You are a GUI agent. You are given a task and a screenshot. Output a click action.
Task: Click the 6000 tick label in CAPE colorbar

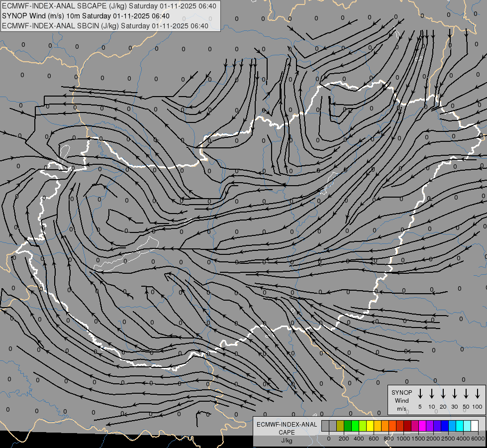click(478, 439)
